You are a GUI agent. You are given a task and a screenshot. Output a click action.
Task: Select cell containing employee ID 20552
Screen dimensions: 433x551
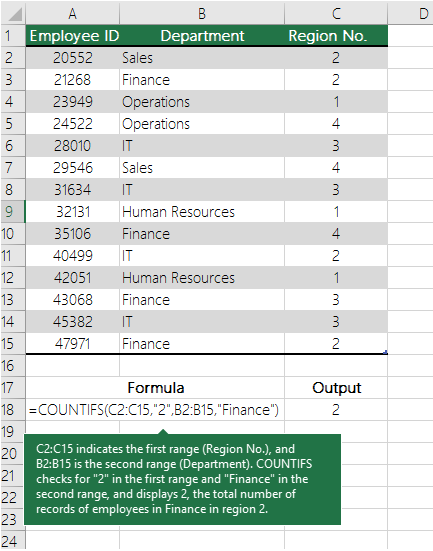coord(72,58)
